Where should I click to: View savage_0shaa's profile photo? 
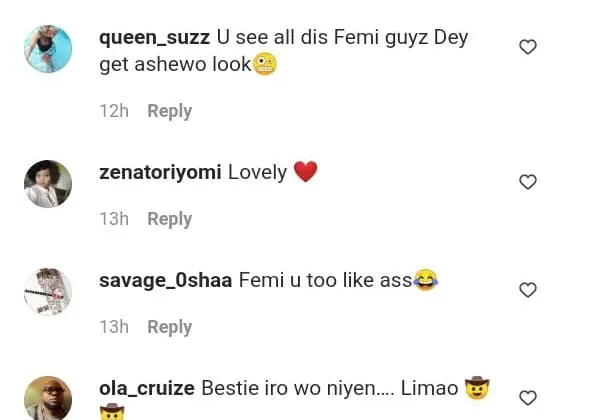click(x=48, y=292)
